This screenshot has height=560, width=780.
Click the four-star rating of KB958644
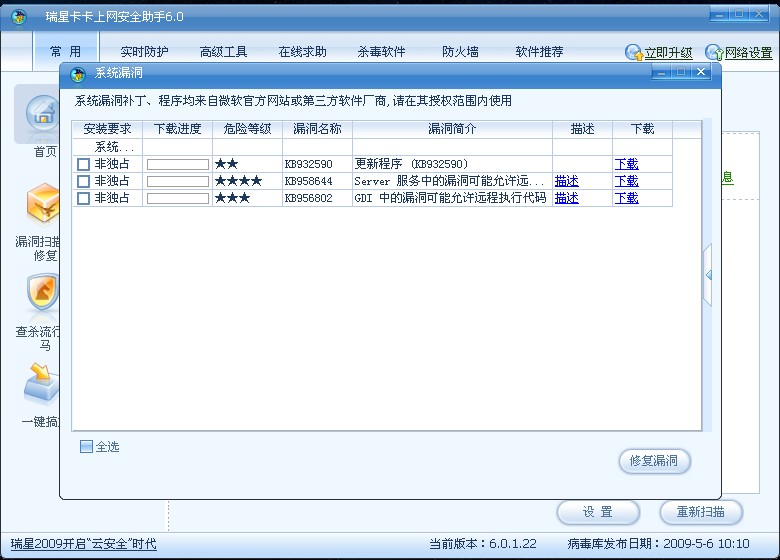tap(238, 181)
